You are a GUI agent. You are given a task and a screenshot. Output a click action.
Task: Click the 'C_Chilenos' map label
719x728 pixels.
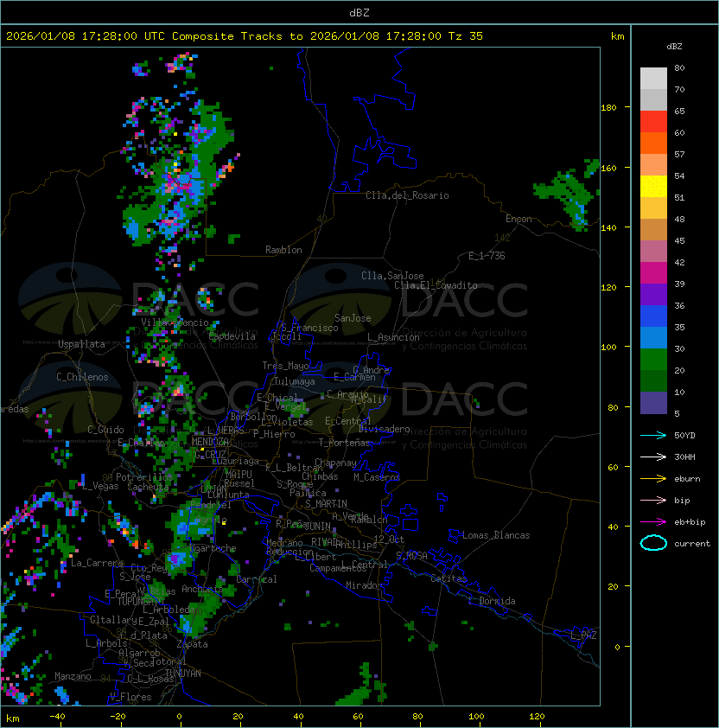[x=82, y=377]
